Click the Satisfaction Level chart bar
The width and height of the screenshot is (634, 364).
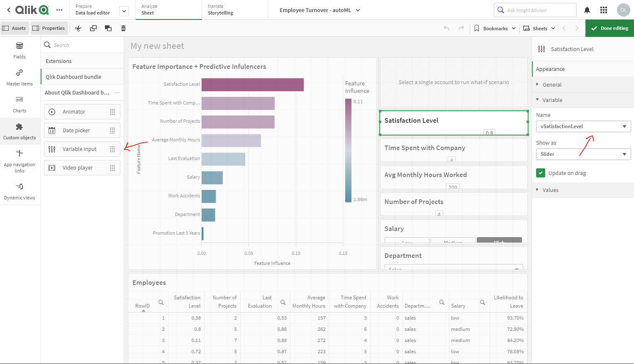pyautogui.click(x=253, y=85)
